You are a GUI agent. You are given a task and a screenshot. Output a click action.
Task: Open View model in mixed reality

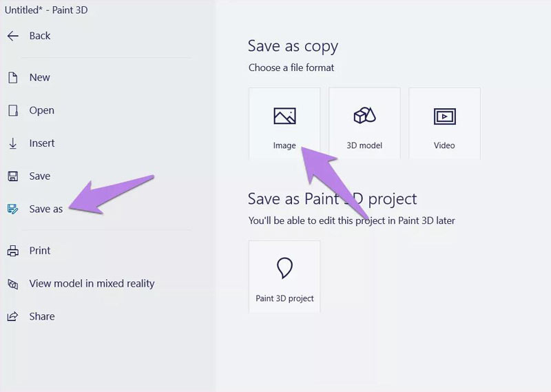pyautogui.click(x=92, y=283)
